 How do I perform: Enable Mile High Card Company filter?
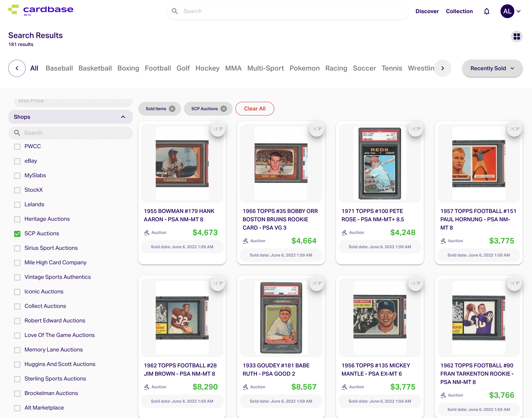click(x=17, y=263)
